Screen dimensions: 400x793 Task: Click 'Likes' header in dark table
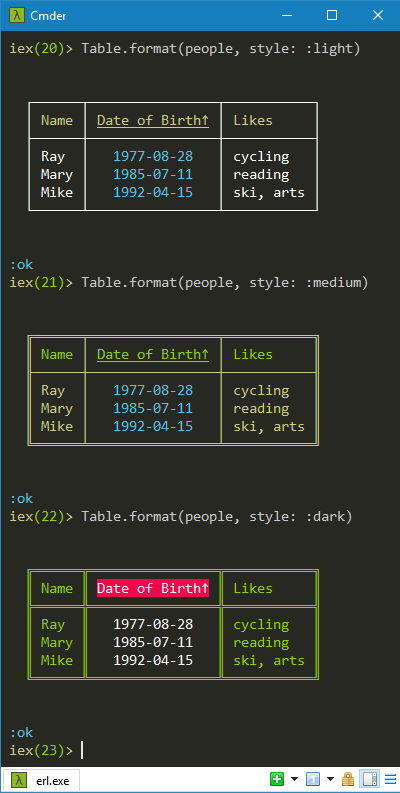[253, 588]
